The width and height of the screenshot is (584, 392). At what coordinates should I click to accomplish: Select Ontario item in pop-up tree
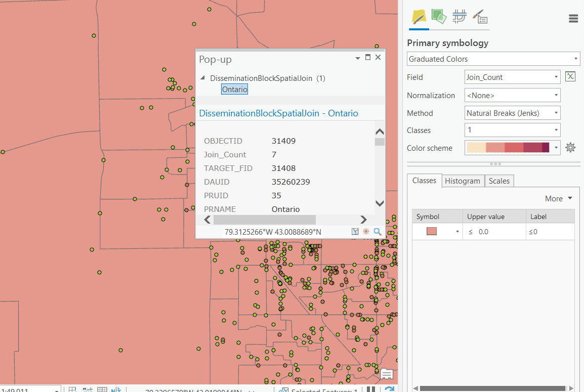(x=234, y=90)
